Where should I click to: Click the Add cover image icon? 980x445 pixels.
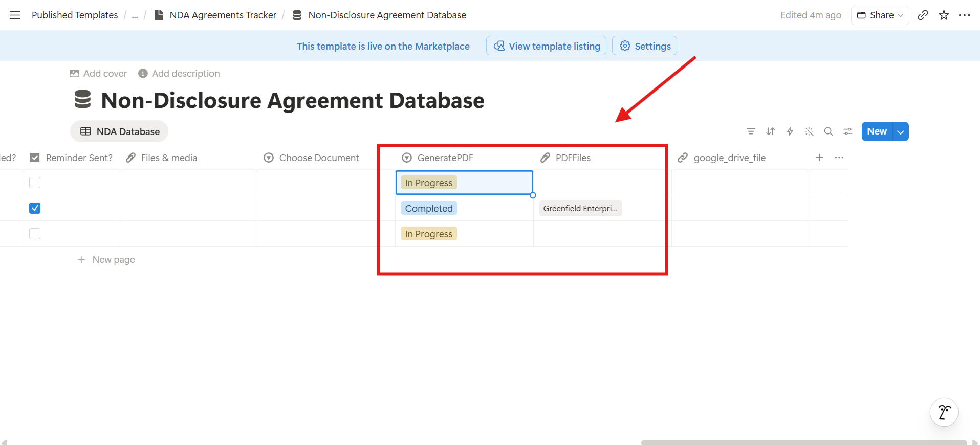[74, 74]
